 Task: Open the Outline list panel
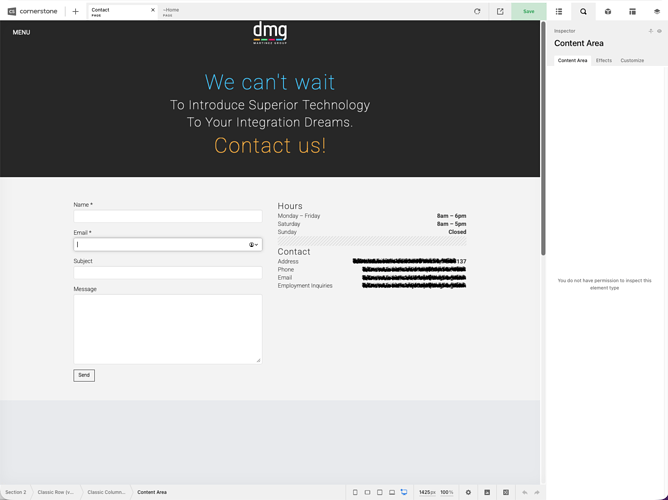click(x=559, y=11)
